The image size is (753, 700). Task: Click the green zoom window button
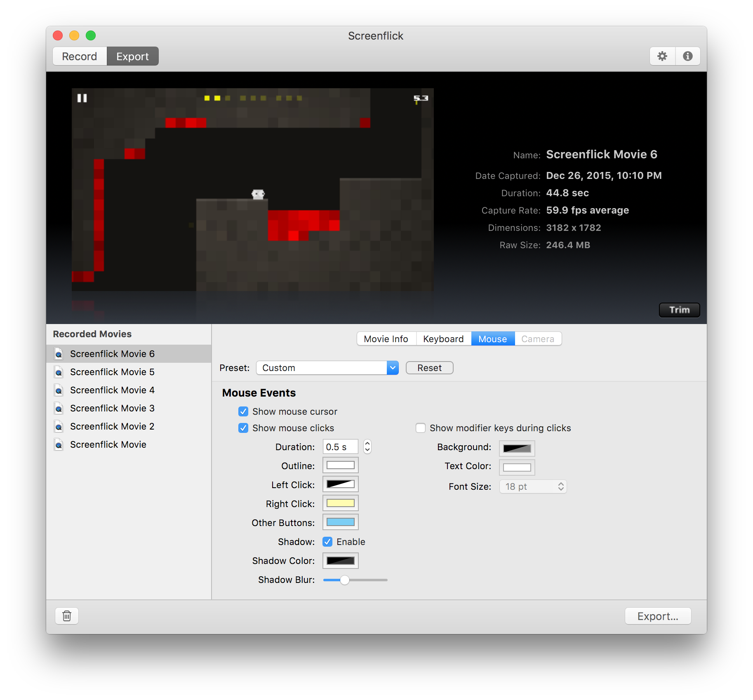91,35
